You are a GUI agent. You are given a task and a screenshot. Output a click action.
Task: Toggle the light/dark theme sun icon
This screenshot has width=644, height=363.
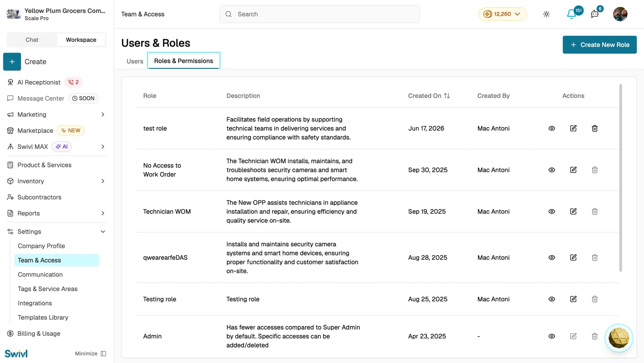click(546, 14)
